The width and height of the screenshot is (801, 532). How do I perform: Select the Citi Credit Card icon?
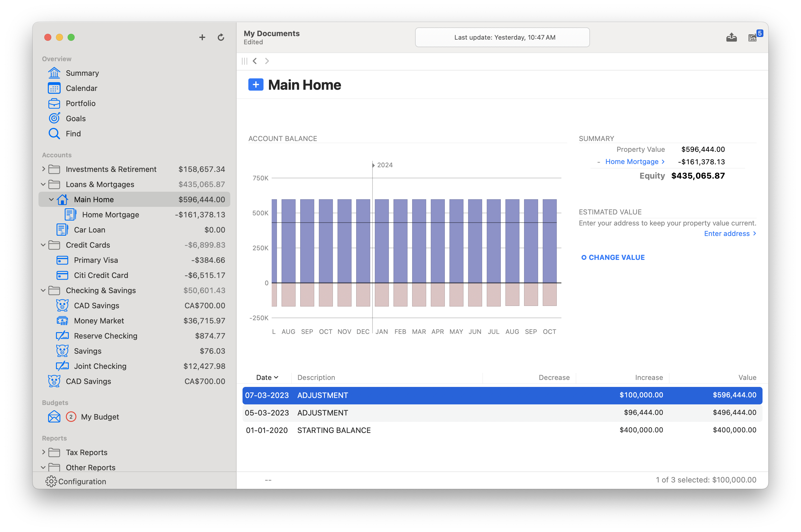click(62, 275)
